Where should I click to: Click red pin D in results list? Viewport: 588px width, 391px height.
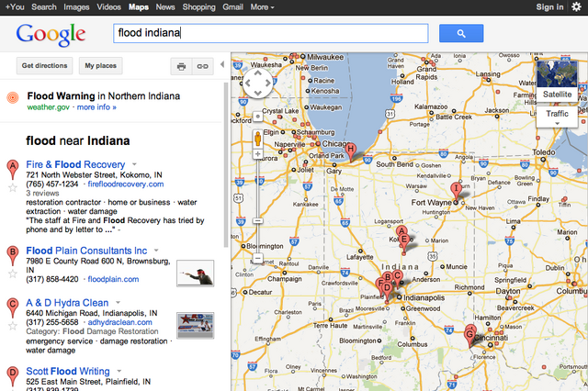(x=13, y=376)
